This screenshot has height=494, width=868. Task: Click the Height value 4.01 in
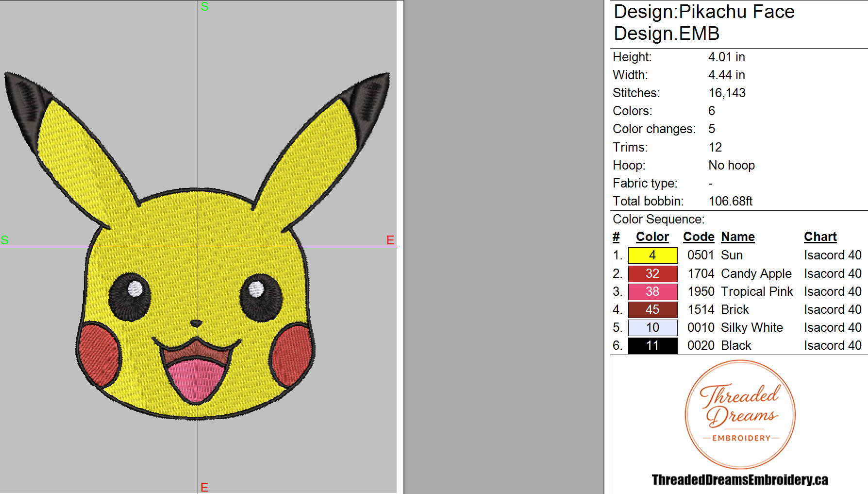click(726, 57)
